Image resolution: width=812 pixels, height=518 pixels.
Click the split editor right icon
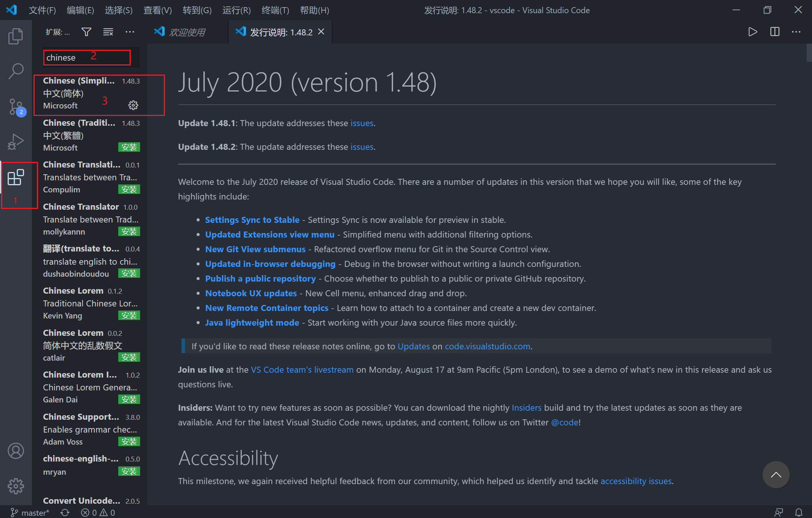coord(775,32)
